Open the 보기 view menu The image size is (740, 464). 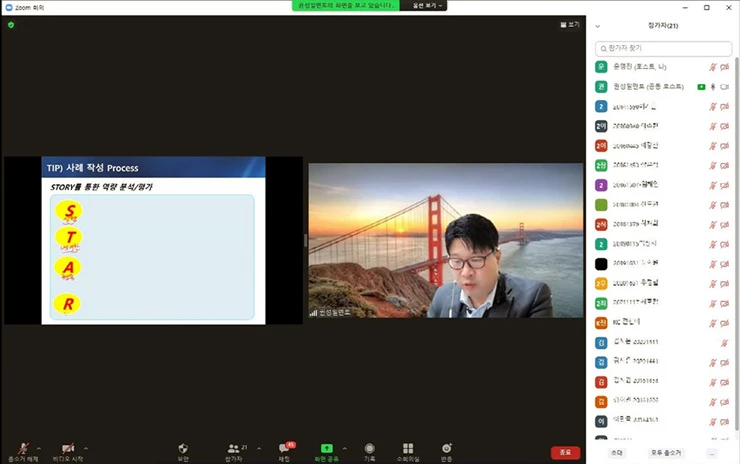[570, 24]
